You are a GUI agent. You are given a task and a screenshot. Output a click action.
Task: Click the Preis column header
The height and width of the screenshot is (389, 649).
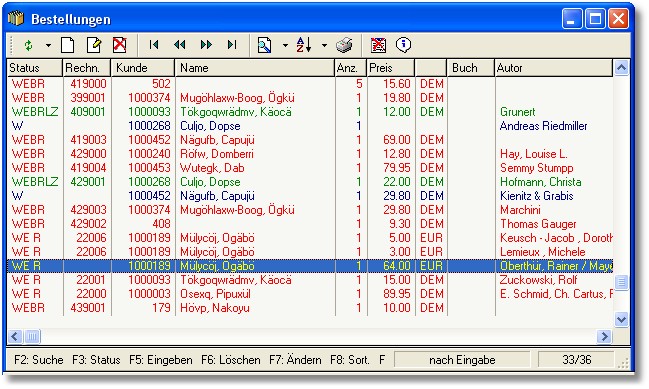[391, 68]
